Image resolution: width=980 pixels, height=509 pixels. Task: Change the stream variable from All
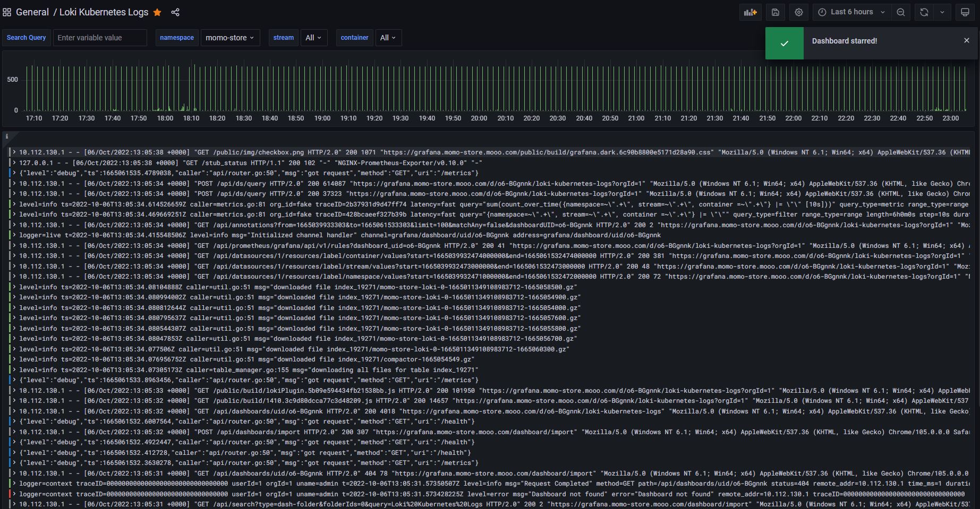(x=314, y=38)
